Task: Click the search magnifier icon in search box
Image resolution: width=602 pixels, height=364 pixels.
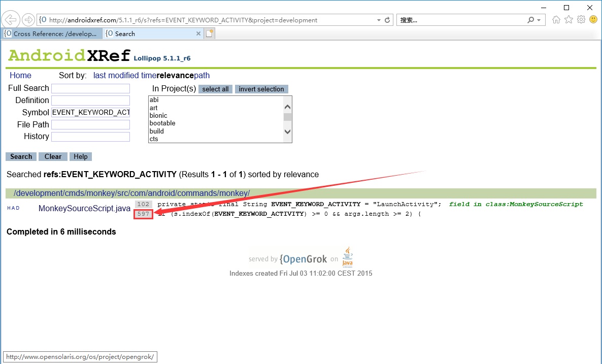Action: click(x=530, y=20)
